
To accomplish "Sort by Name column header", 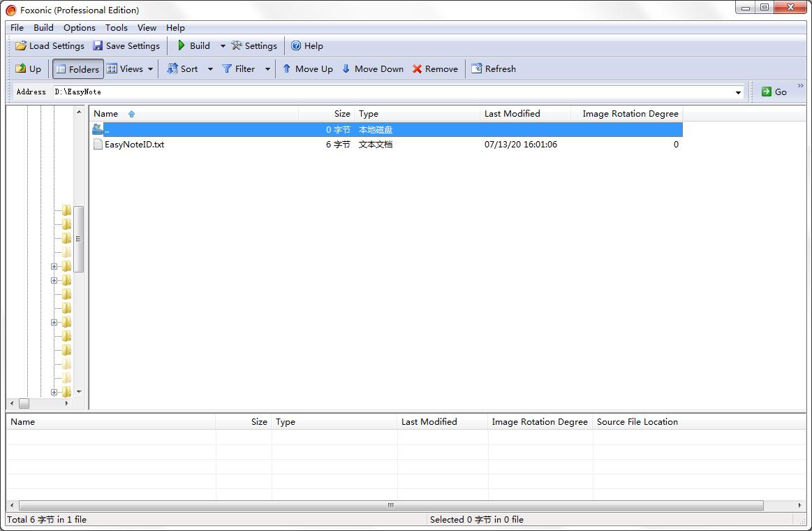I will point(194,113).
